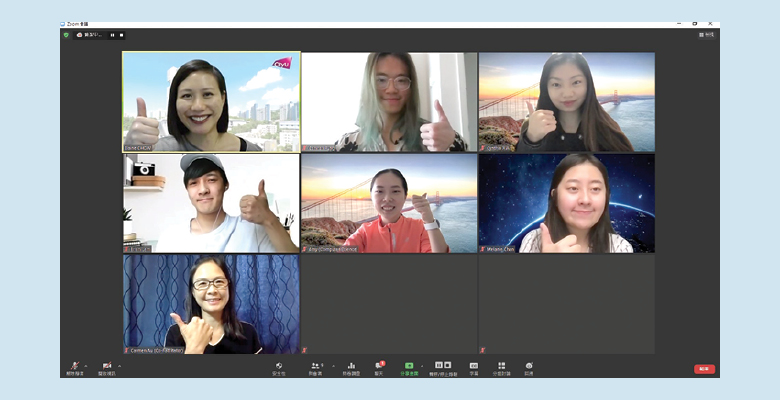Toggle the camera with the start video button
Viewport: 780px width, 400px height.
coord(106,366)
